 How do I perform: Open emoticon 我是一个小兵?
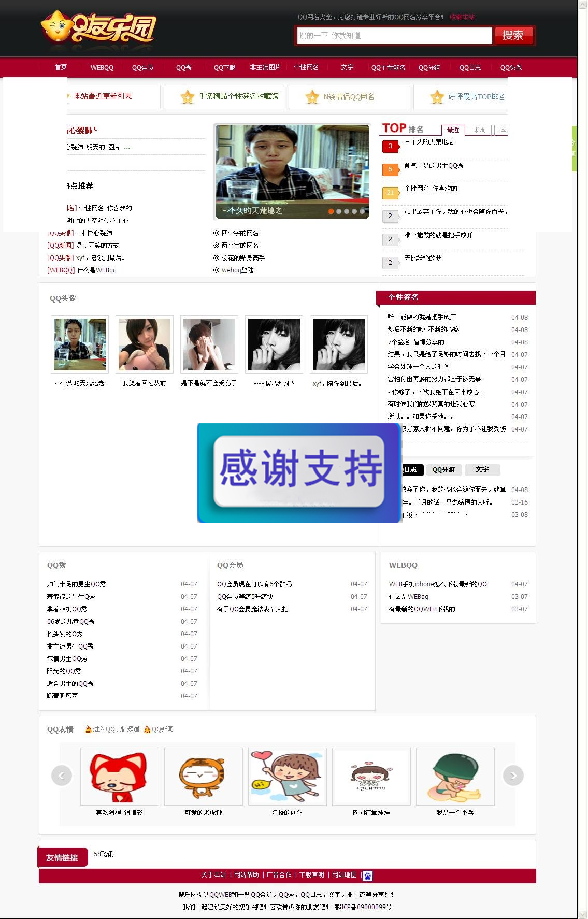coord(455,777)
